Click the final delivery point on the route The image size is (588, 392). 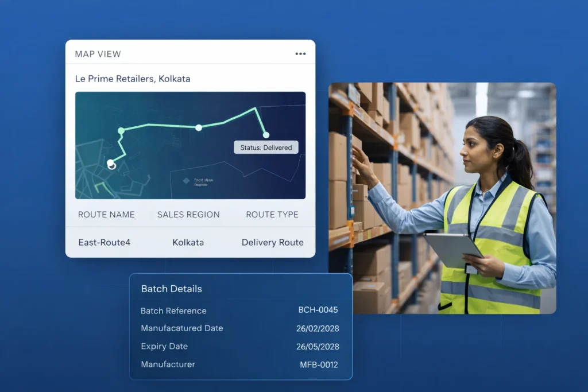(266, 135)
